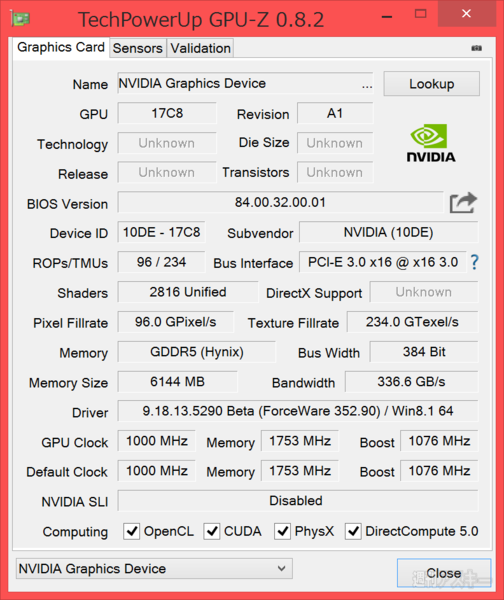504x600 pixels.
Task: Click the Revision field showing A1
Action: coord(335,113)
